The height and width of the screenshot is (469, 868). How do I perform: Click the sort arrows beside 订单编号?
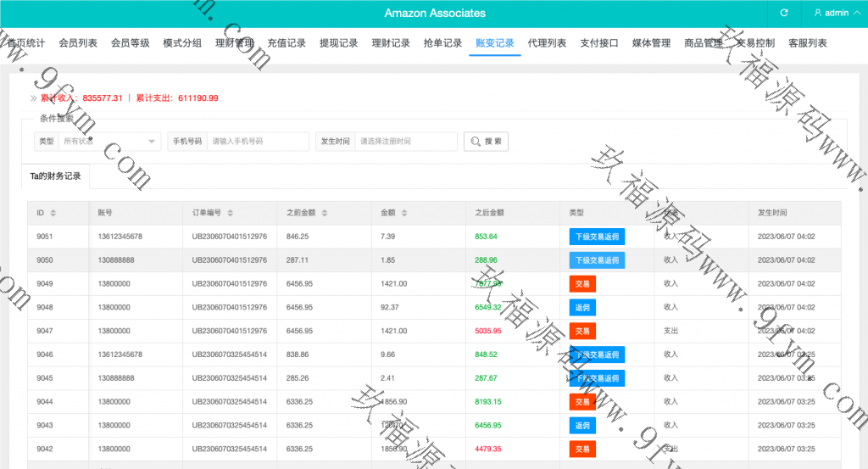coord(230,213)
